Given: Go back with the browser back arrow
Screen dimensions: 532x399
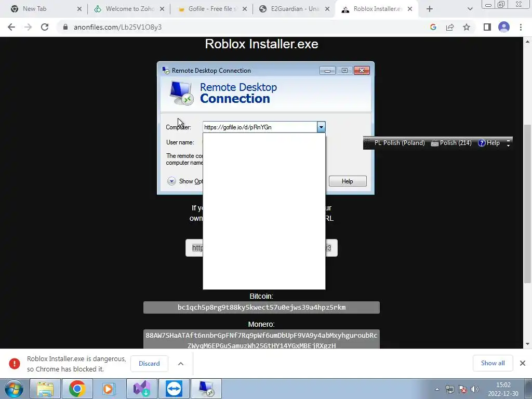Looking at the screenshot, I should [x=11, y=27].
